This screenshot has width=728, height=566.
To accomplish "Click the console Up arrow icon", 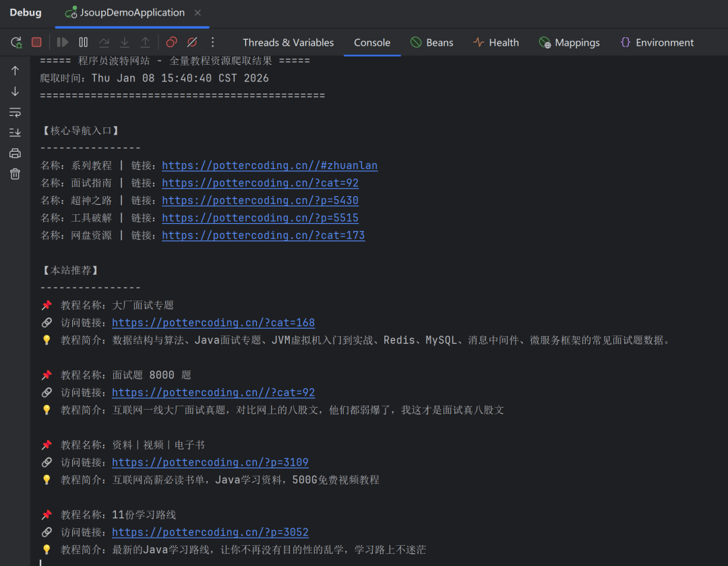I will pyautogui.click(x=15, y=71).
